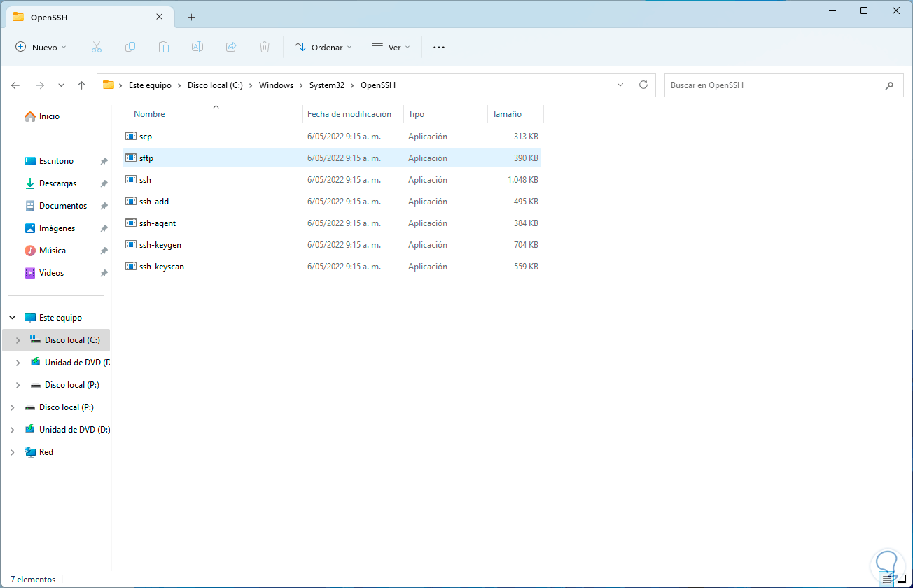Image resolution: width=913 pixels, height=588 pixels.
Task: Click the scp application icon
Action: click(x=130, y=136)
